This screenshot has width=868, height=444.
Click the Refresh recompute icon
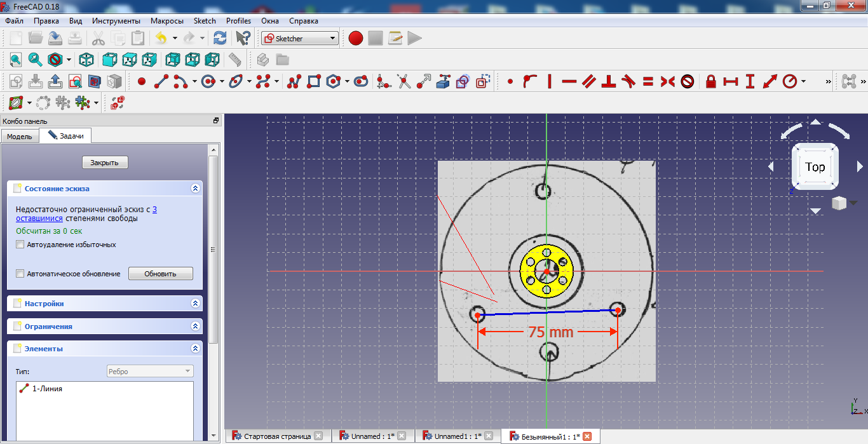220,38
